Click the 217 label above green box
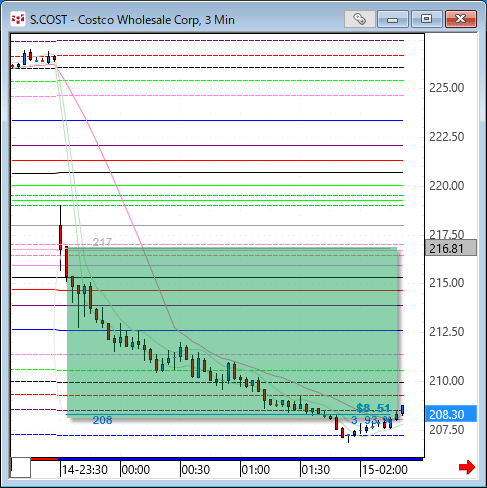The width and height of the screenshot is (487, 488). pos(102,242)
